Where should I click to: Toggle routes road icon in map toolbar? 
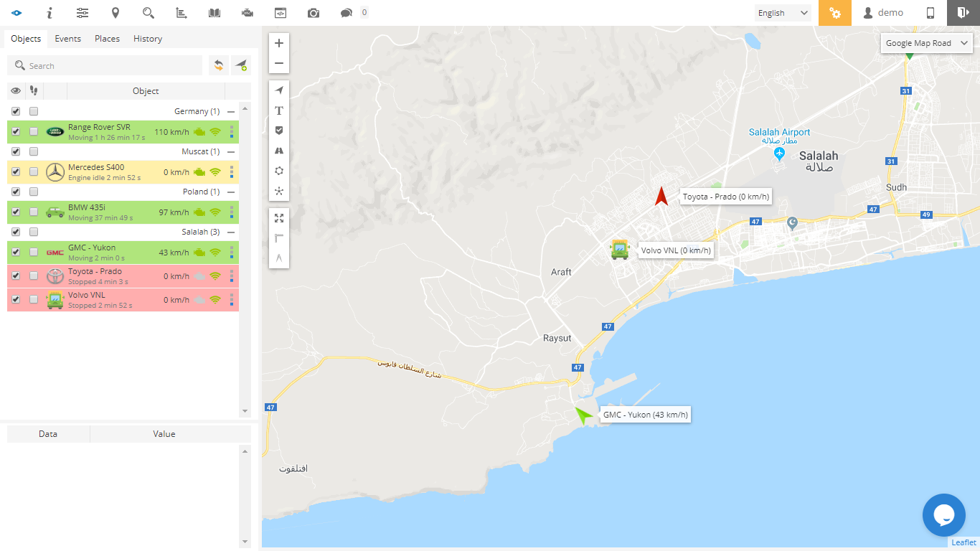click(279, 151)
